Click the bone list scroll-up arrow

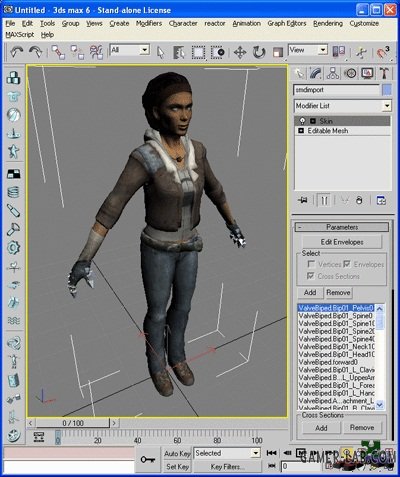380,308
